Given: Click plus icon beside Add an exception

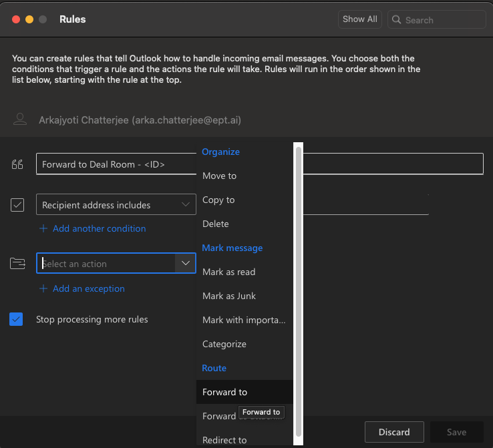Looking at the screenshot, I should (x=43, y=288).
